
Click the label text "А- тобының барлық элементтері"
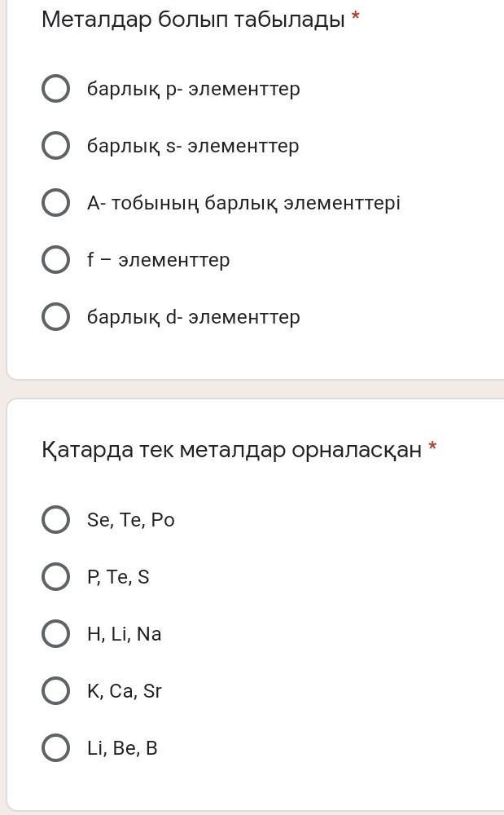pos(243,203)
